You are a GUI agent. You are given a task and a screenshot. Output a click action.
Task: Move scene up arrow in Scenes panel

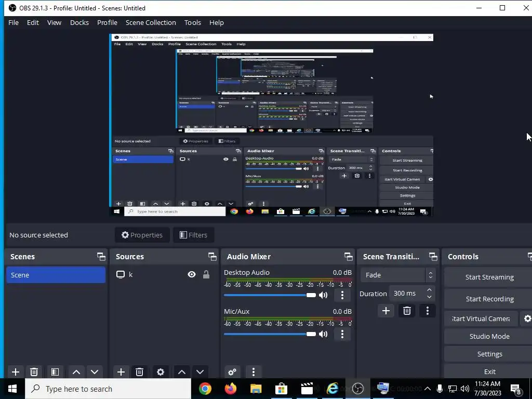(76, 372)
